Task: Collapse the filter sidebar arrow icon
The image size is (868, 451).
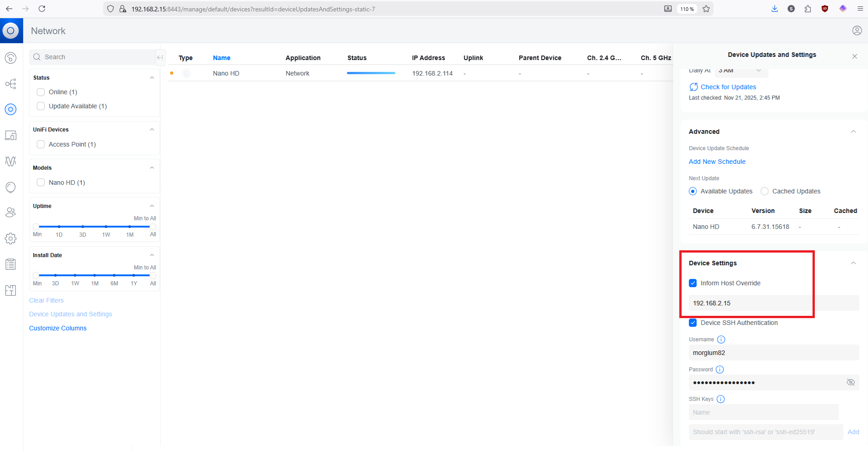Action: (x=160, y=57)
